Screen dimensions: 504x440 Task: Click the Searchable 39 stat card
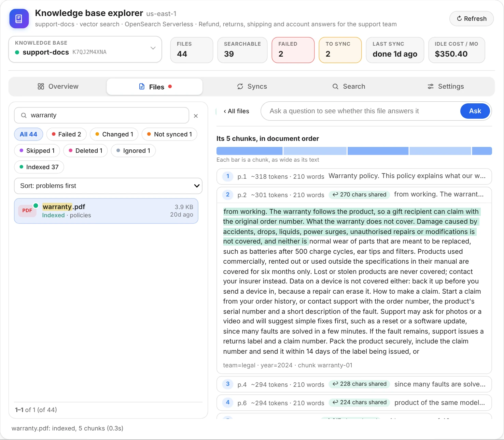242,50
